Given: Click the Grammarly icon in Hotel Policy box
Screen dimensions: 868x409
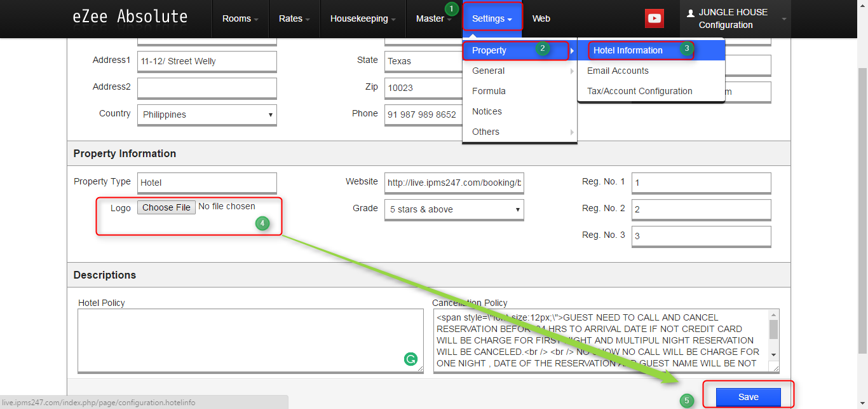Looking at the screenshot, I should (410, 360).
